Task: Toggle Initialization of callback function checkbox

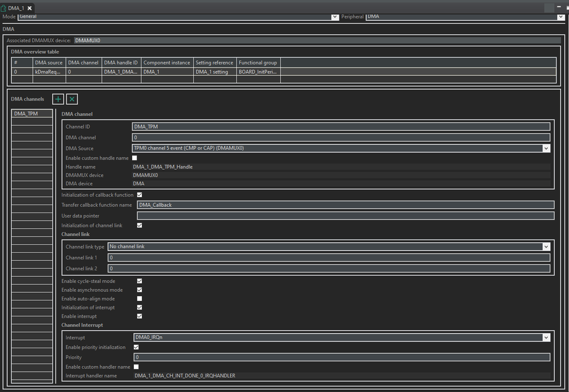Action: [140, 195]
